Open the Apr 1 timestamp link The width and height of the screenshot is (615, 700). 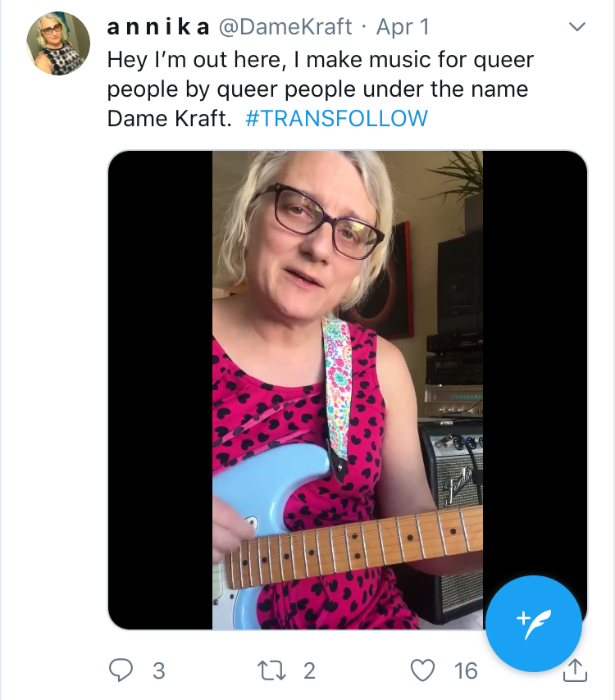[402, 27]
